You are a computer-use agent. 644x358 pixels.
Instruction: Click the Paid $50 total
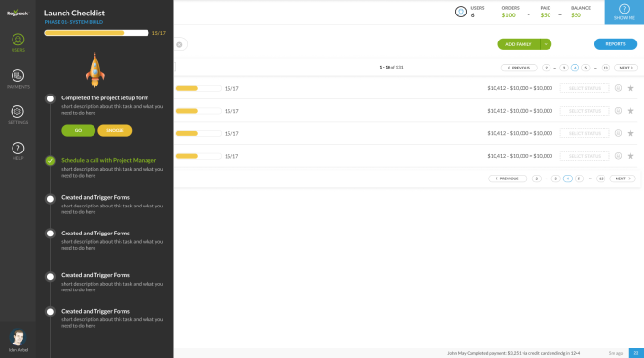coord(546,15)
